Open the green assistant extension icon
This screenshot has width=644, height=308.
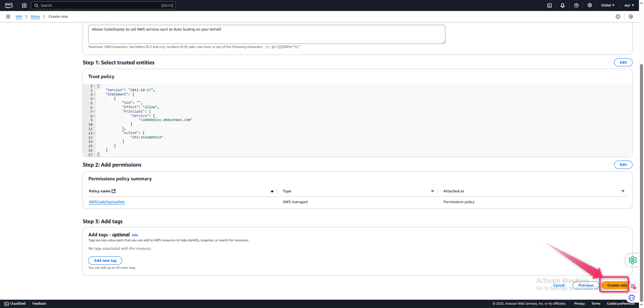633,260
